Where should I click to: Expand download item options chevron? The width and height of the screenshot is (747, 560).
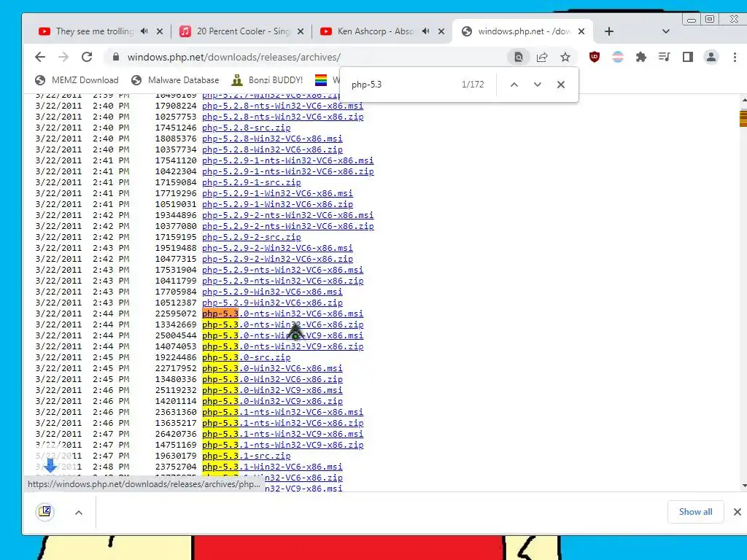coord(79,513)
